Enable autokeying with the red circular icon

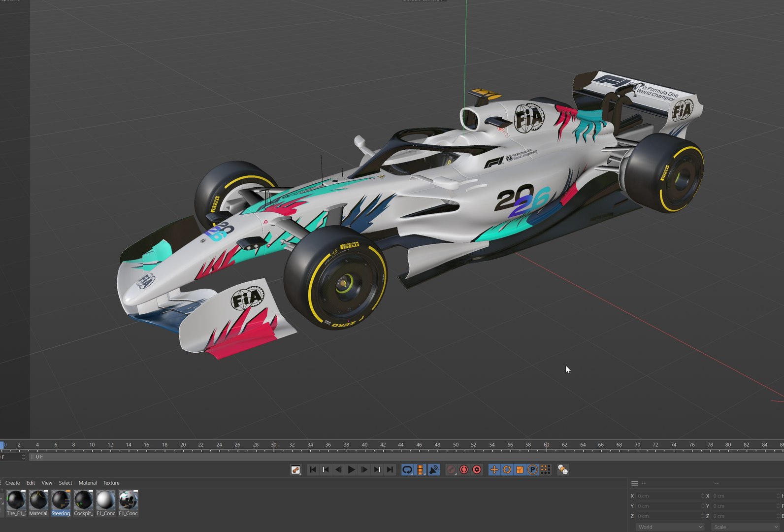click(464, 470)
